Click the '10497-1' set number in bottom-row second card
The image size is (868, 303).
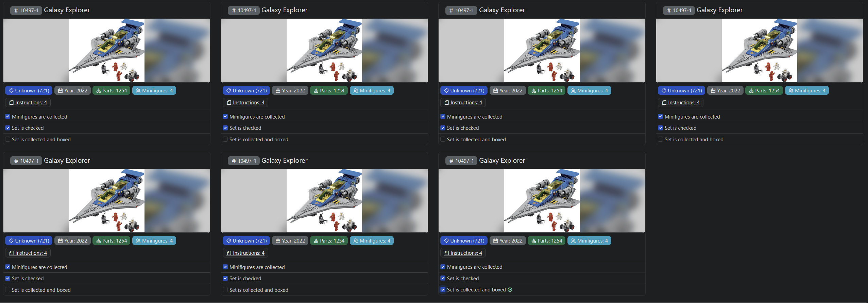[x=247, y=161]
